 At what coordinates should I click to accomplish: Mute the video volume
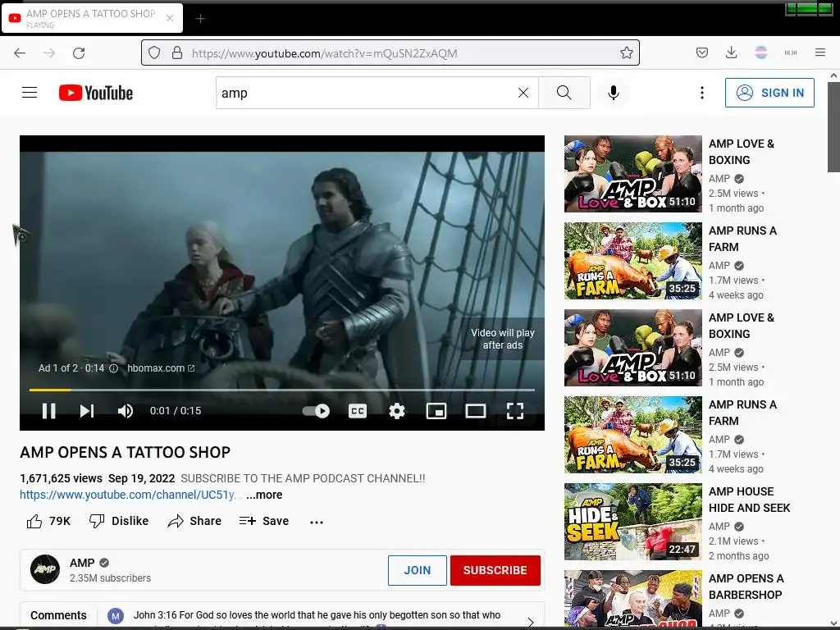click(x=125, y=411)
